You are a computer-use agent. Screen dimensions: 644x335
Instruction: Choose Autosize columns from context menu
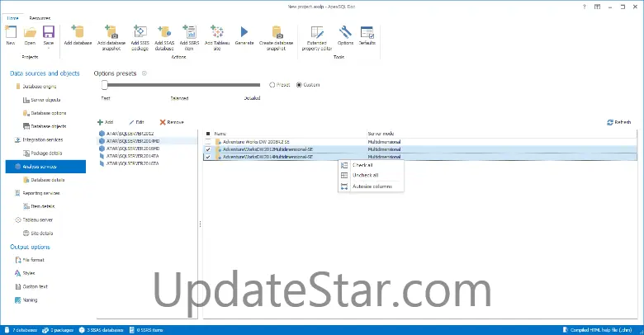[x=372, y=186]
